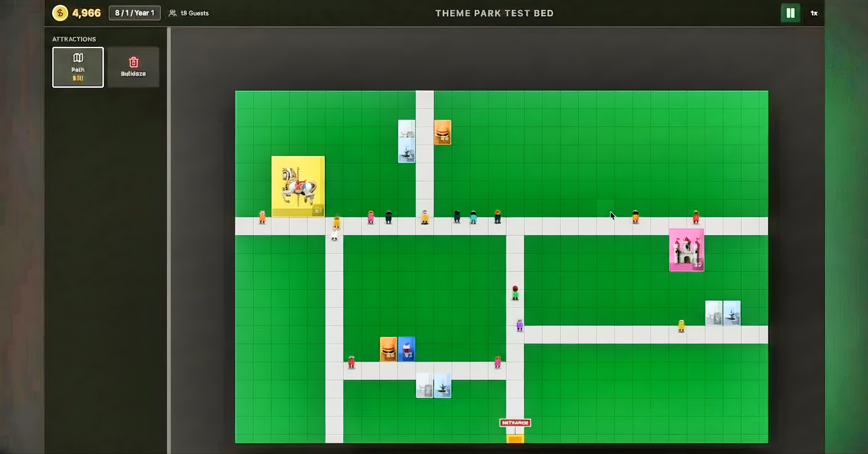Click the 4,966 money balance

click(87, 13)
